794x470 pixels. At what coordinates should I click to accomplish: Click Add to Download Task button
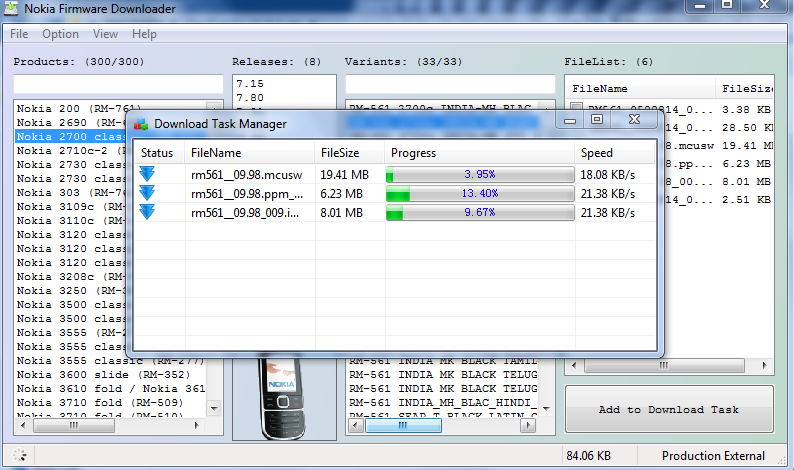click(669, 409)
